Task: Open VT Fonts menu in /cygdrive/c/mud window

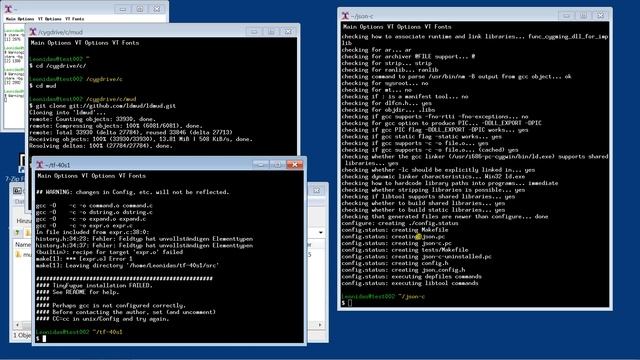Action: point(126,42)
